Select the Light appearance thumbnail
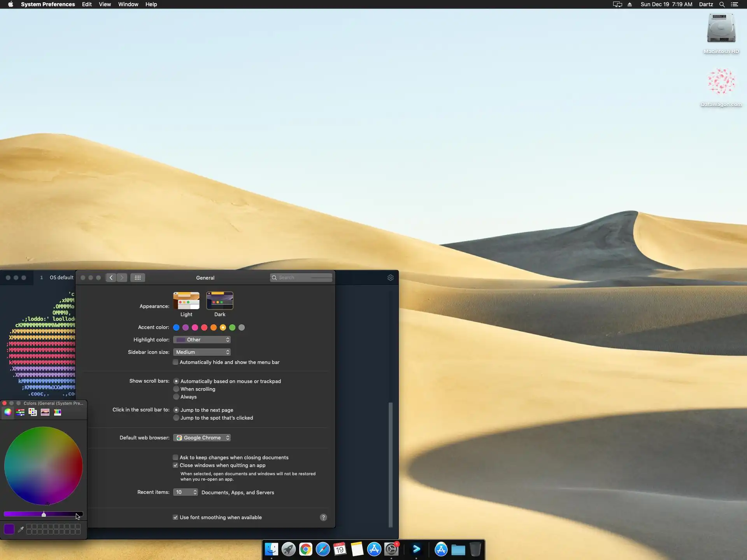747x560 pixels. (x=186, y=301)
